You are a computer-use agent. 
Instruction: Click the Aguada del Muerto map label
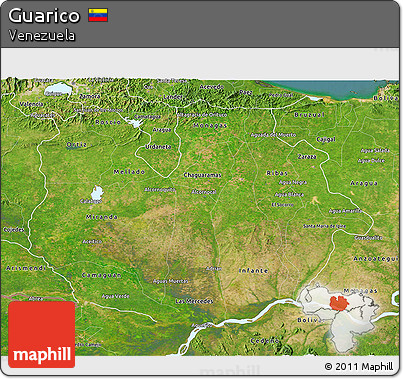click(x=273, y=135)
